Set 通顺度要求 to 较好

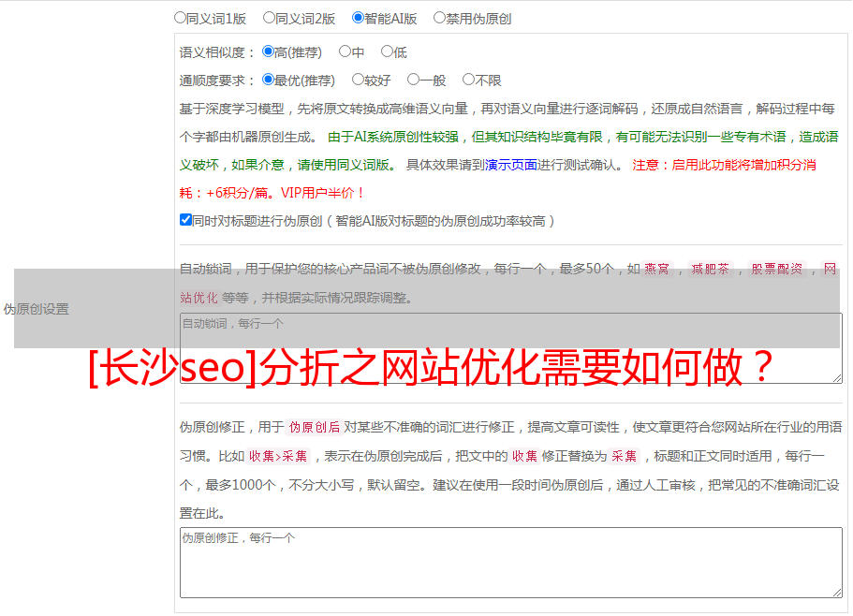[x=358, y=81]
